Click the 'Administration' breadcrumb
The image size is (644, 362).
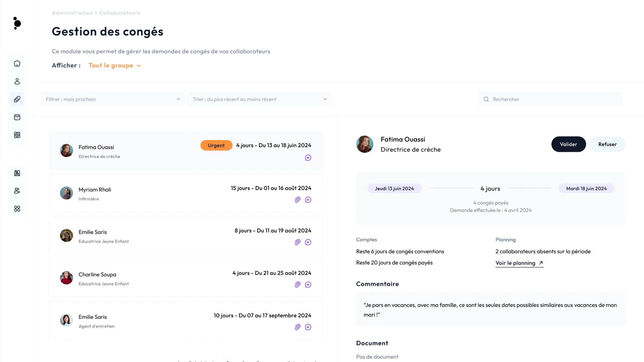click(72, 13)
